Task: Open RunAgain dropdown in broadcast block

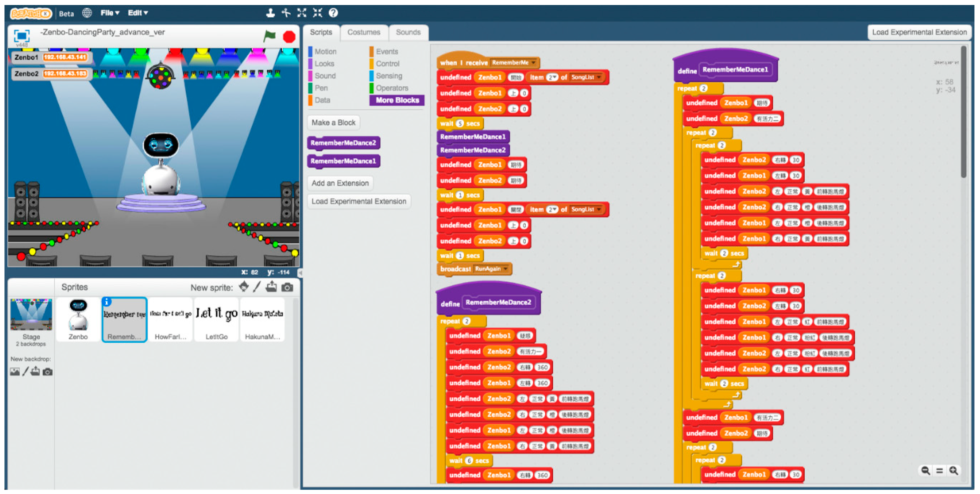Action: (x=506, y=269)
